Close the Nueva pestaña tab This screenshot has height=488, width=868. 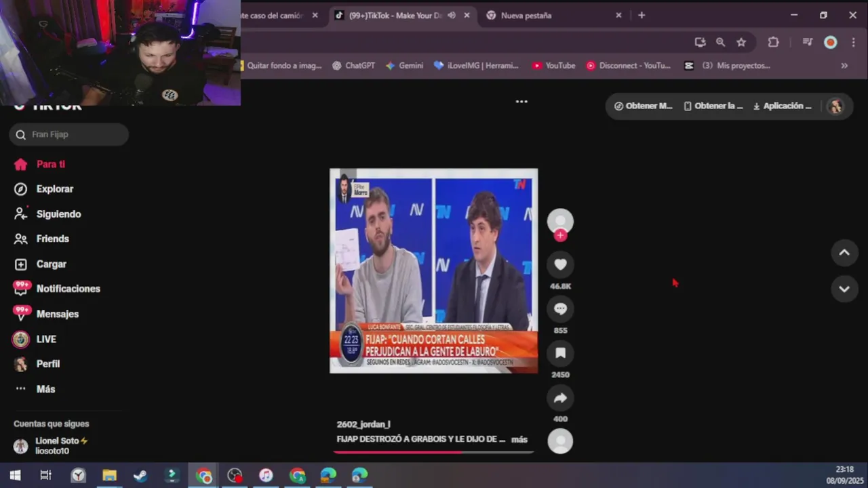point(618,15)
